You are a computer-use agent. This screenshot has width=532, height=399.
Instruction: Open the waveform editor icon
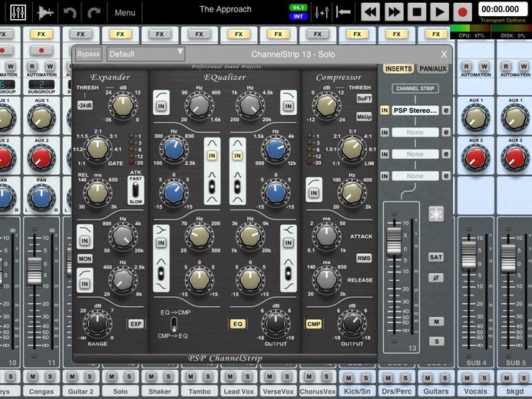click(x=45, y=12)
